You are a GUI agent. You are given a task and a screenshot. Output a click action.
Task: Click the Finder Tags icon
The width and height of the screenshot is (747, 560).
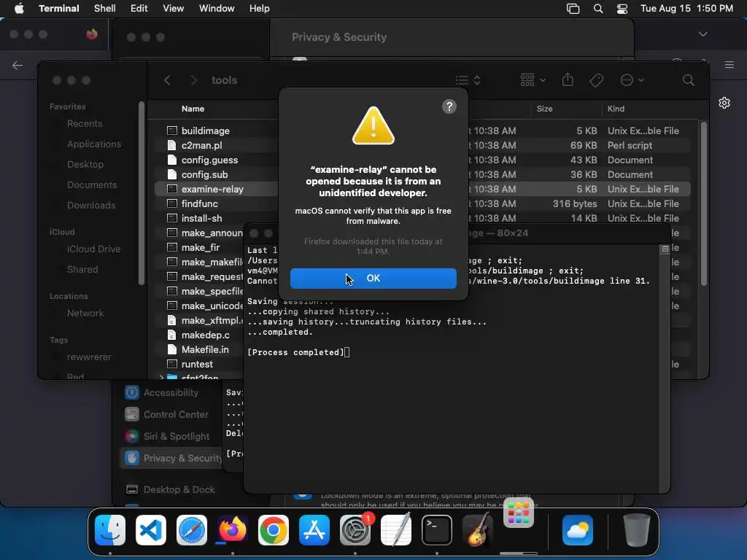pyautogui.click(x=596, y=80)
